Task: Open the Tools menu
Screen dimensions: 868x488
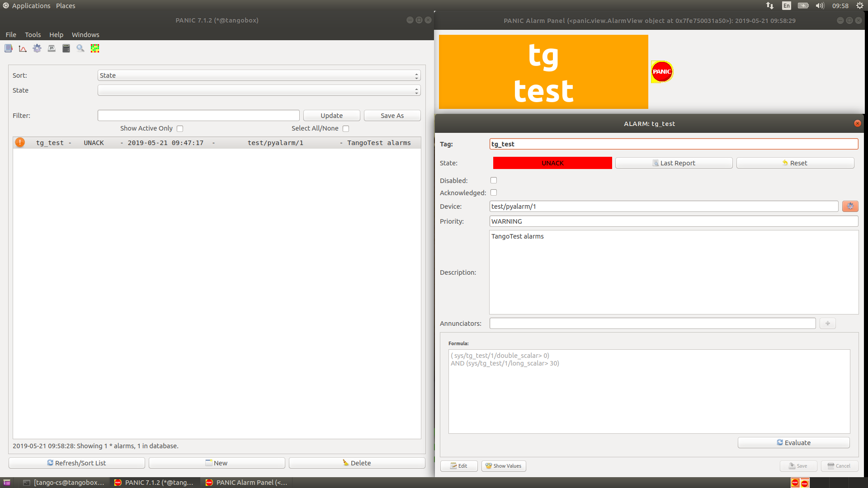Action: click(x=33, y=35)
